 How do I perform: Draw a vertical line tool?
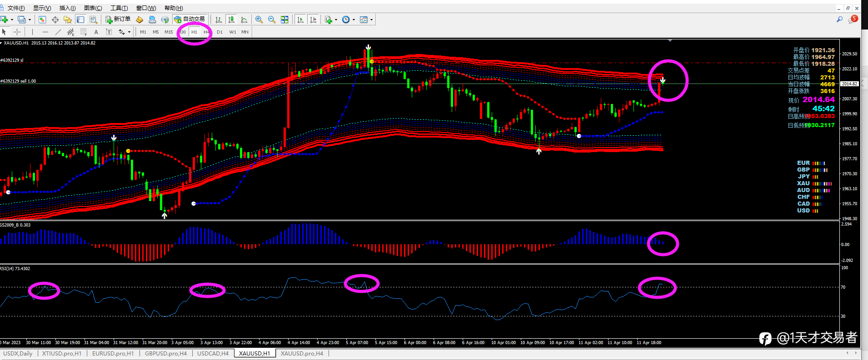click(32, 32)
